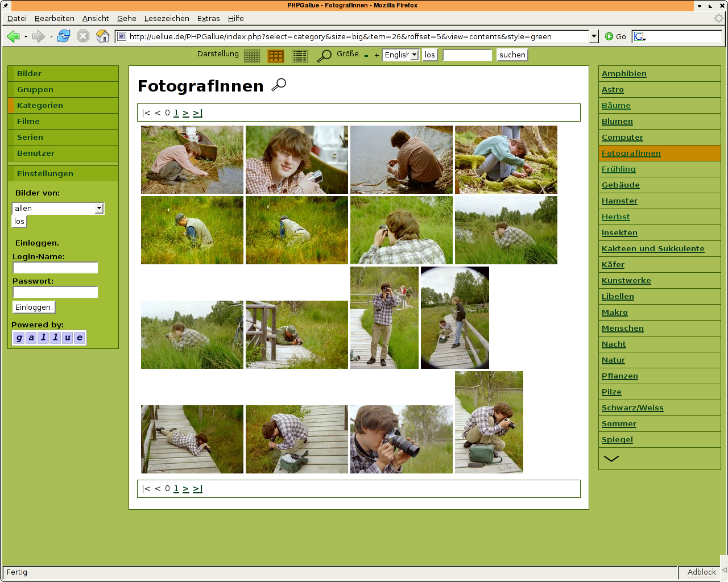Select Serien in the left navigation
This screenshot has height=582, width=728.
point(30,137)
